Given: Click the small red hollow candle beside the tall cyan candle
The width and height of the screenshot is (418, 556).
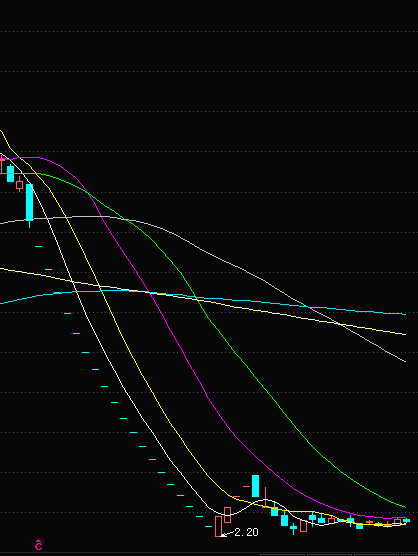Looking at the screenshot, I should pyautogui.click(x=19, y=185).
